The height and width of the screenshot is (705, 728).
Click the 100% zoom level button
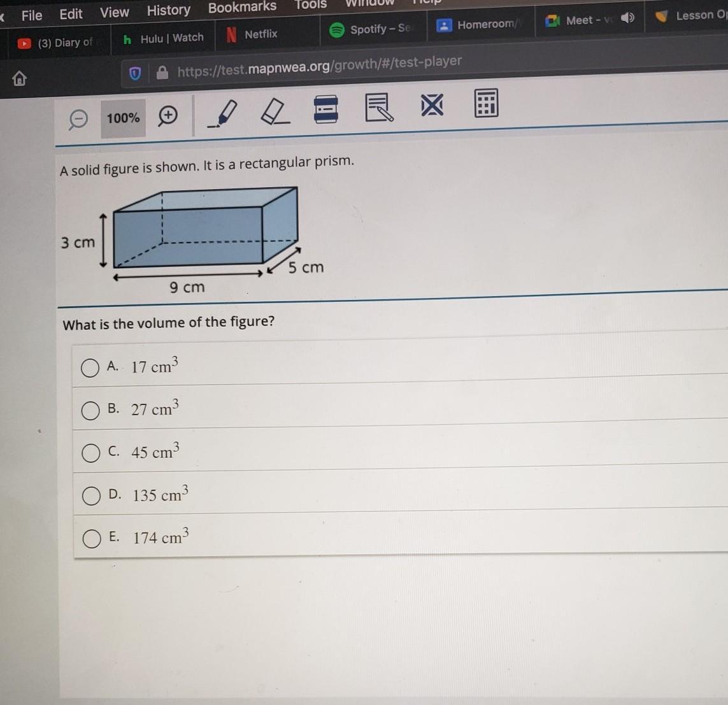pyautogui.click(x=123, y=118)
